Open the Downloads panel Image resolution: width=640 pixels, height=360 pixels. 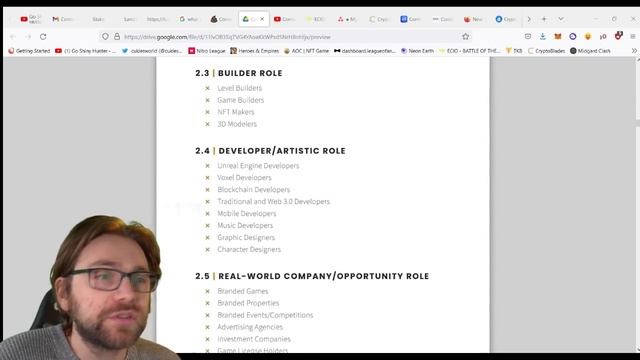(542, 36)
